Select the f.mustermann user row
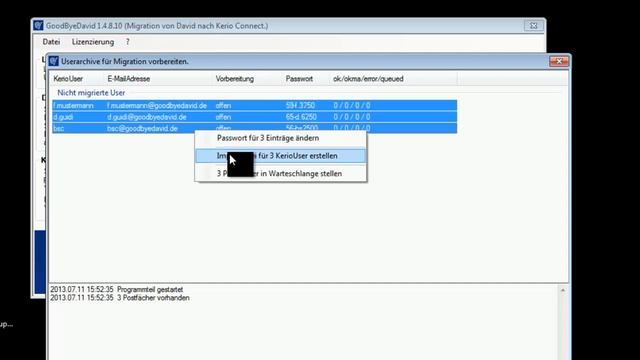The height and width of the screenshot is (360, 640). [254, 106]
